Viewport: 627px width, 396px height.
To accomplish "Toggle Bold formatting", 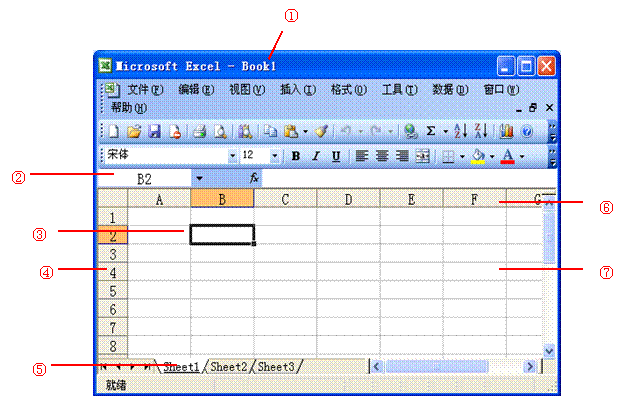I will (x=296, y=156).
